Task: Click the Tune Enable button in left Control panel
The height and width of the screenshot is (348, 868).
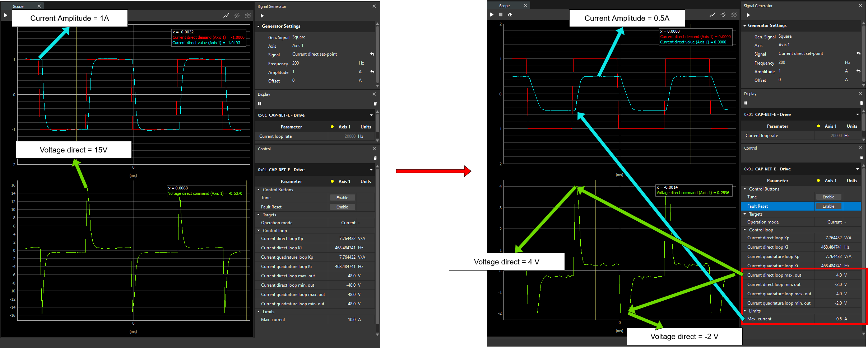Action: pyautogui.click(x=342, y=198)
